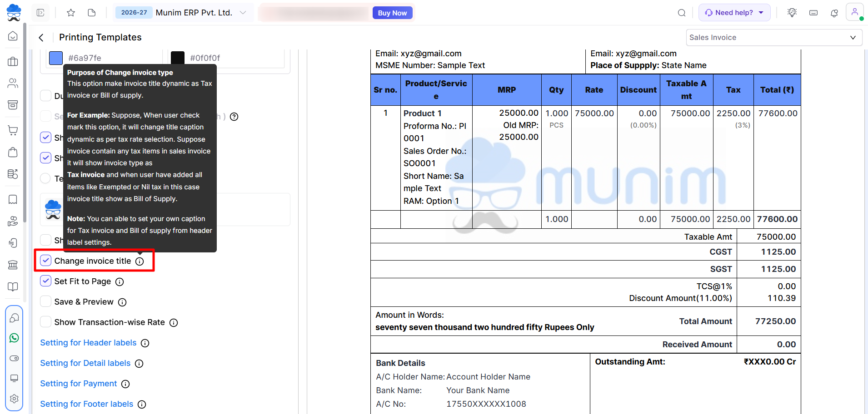
Task: Click the search magnifier icon
Action: [682, 13]
